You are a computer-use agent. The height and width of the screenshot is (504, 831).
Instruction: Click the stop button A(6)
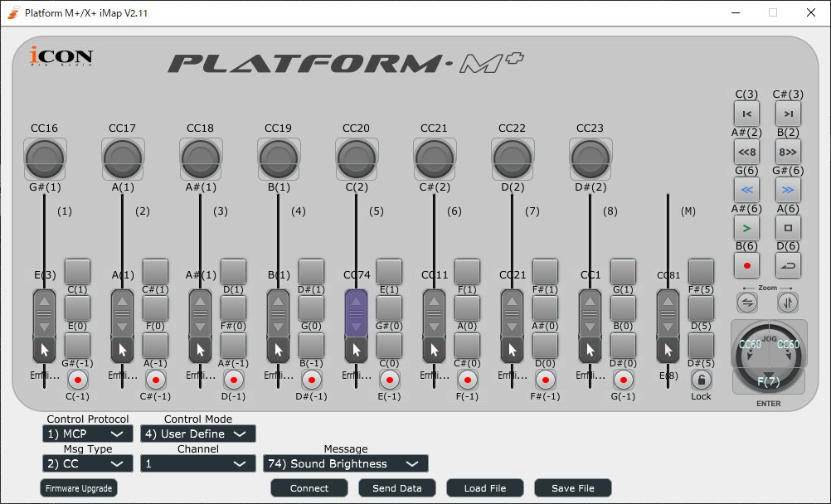coord(788,228)
